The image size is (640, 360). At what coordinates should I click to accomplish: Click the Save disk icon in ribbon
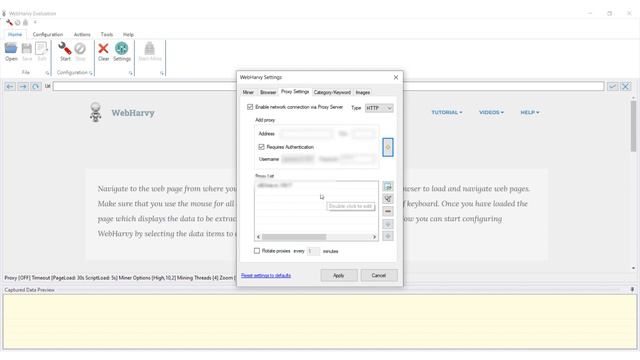[x=27, y=49]
